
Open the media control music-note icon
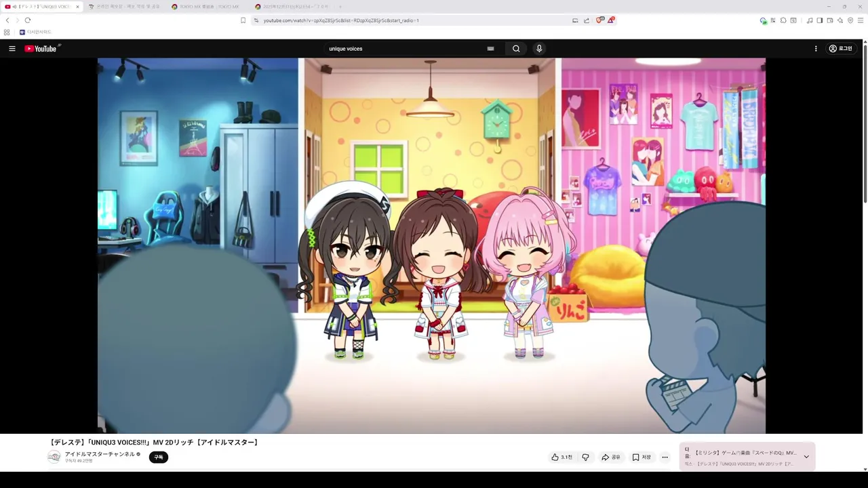tap(810, 20)
